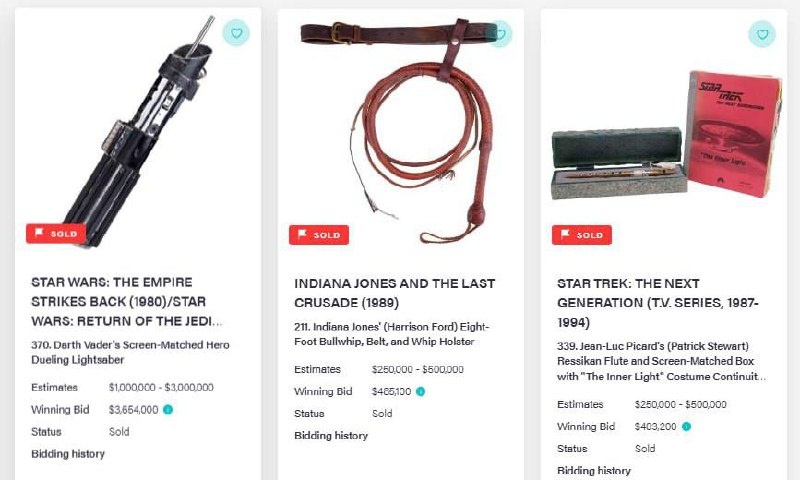Screen dimensions: 800x480
Task: Open the bullwhip and belt image
Action: click(401, 131)
